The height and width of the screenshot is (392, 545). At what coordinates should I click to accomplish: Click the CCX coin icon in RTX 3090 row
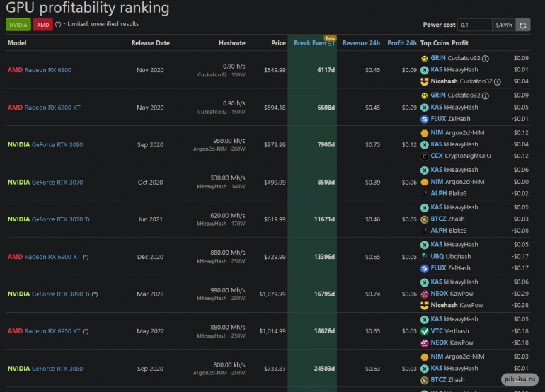[424, 156]
